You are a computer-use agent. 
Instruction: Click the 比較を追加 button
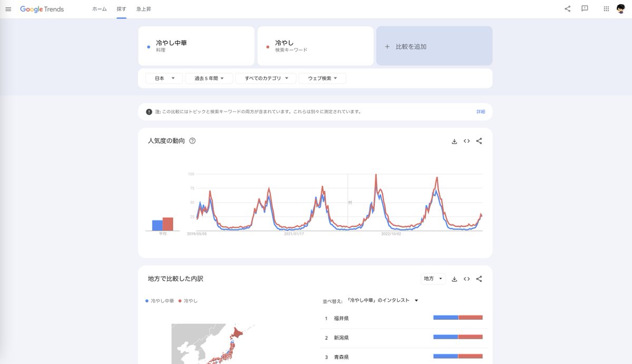(x=434, y=46)
